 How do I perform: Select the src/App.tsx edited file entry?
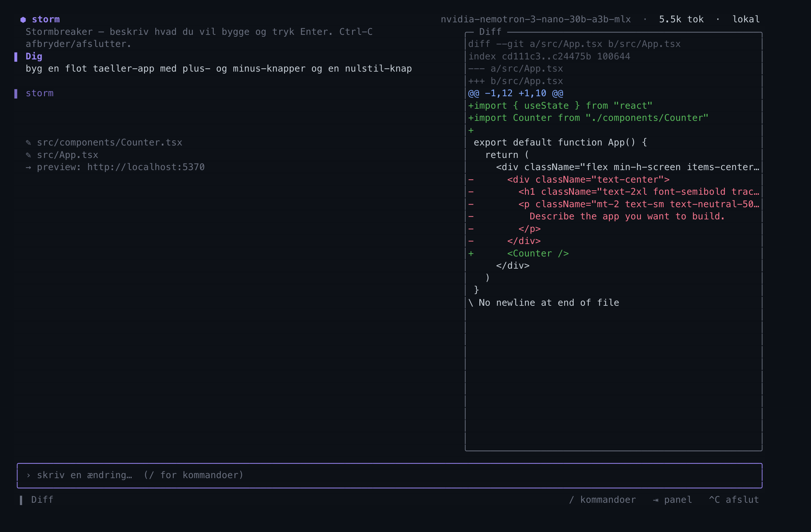tap(67, 155)
